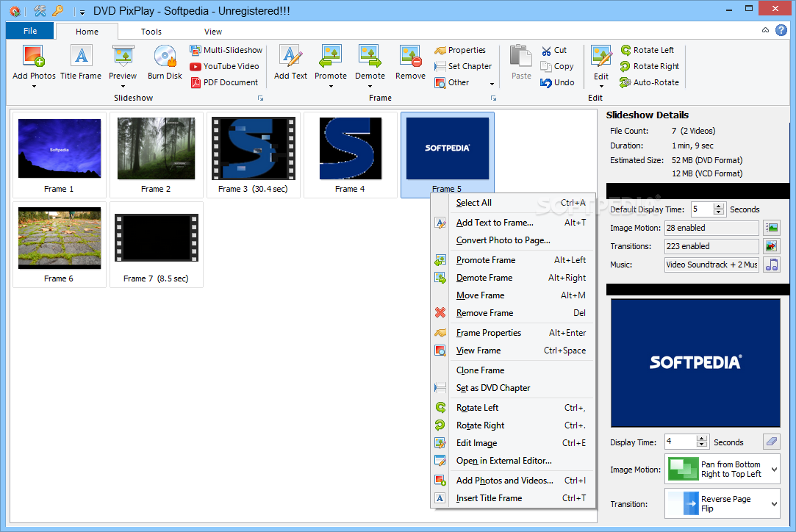Viewport: 796px width, 532px height.
Task: Open the help question mark icon
Action: coord(781,30)
